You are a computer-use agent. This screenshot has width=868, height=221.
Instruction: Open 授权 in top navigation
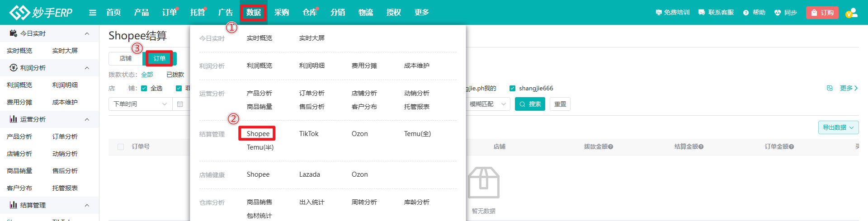click(x=394, y=13)
